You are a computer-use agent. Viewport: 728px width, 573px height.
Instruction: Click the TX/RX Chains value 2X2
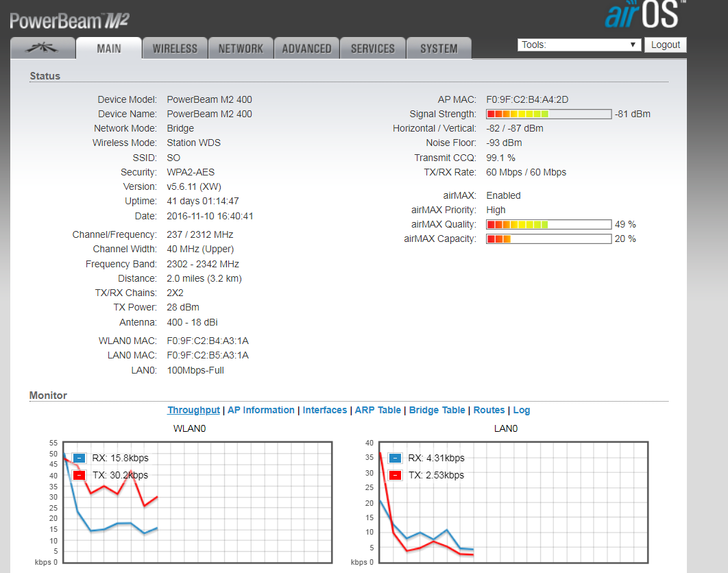click(x=175, y=293)
